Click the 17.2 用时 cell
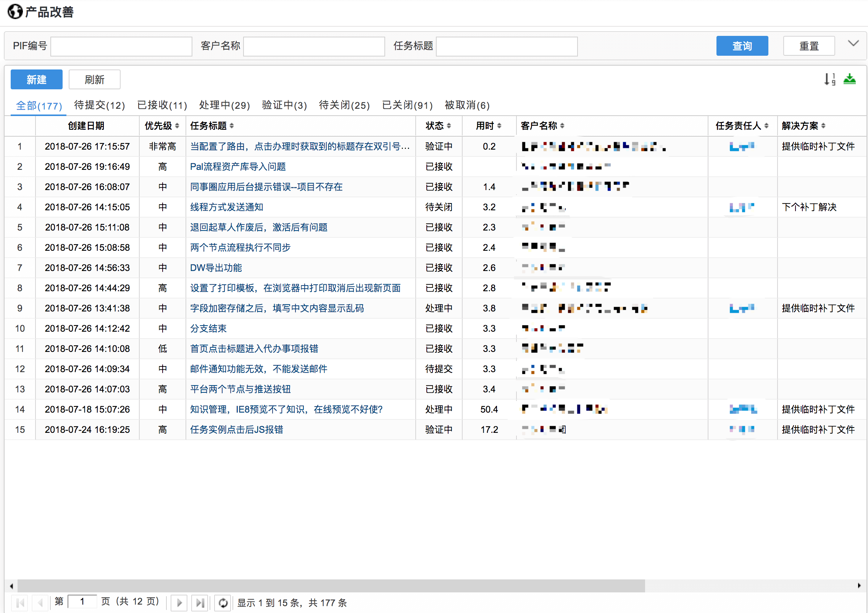 489,430
